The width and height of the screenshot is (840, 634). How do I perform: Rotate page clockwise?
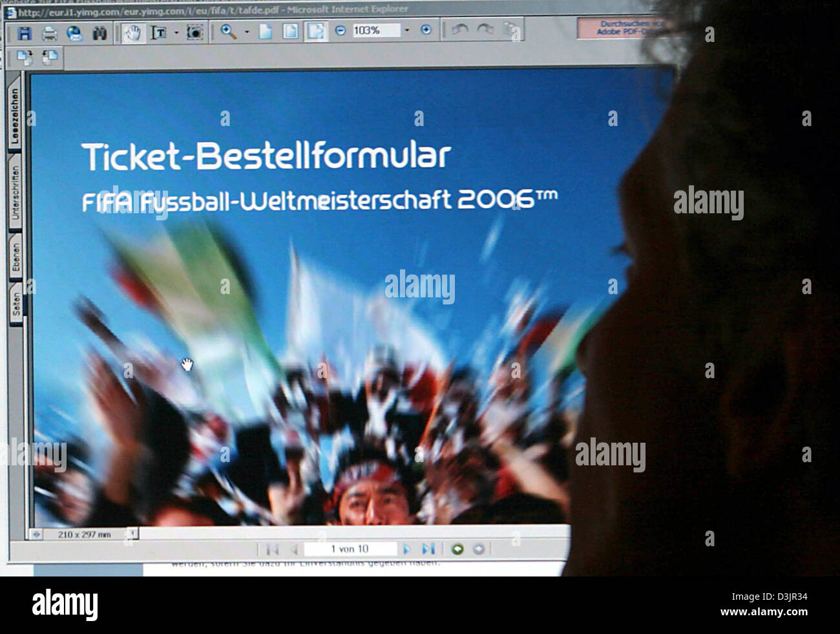click(x=485, y=30)
